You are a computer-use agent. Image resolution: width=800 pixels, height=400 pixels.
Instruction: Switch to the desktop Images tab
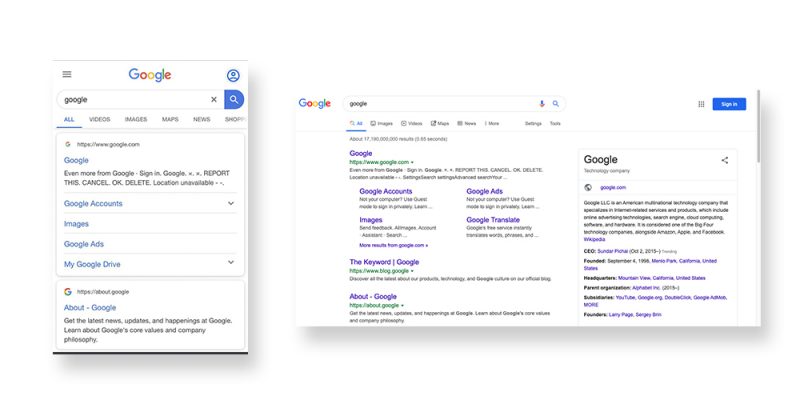pos(381,123)
